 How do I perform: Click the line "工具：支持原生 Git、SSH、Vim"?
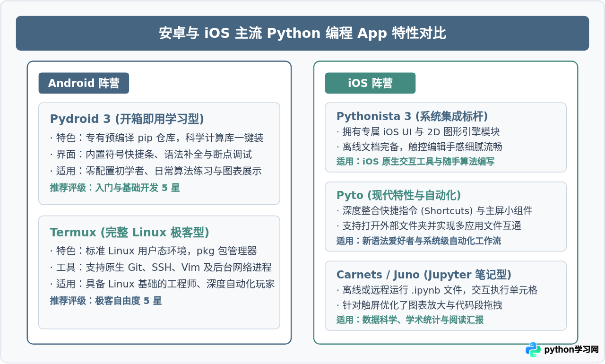click(161, 268)
